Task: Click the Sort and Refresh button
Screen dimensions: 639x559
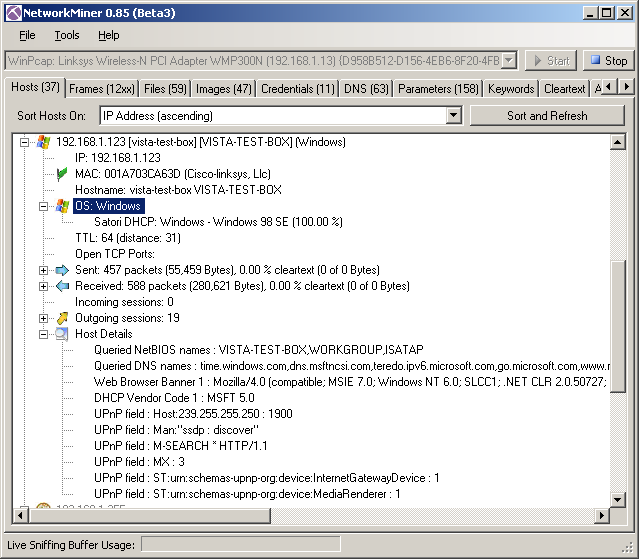Action: pos(547,116)
